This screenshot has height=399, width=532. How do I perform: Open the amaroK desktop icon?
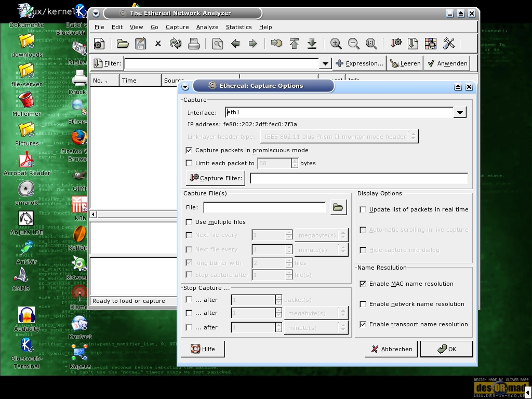[26, 189]
